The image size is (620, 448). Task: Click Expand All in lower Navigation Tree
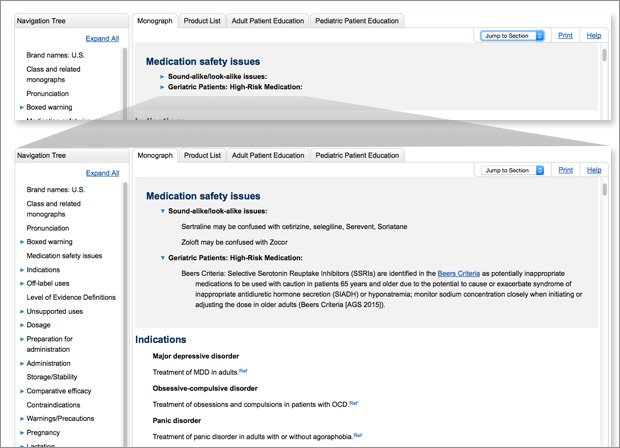(x=102, y=173)
